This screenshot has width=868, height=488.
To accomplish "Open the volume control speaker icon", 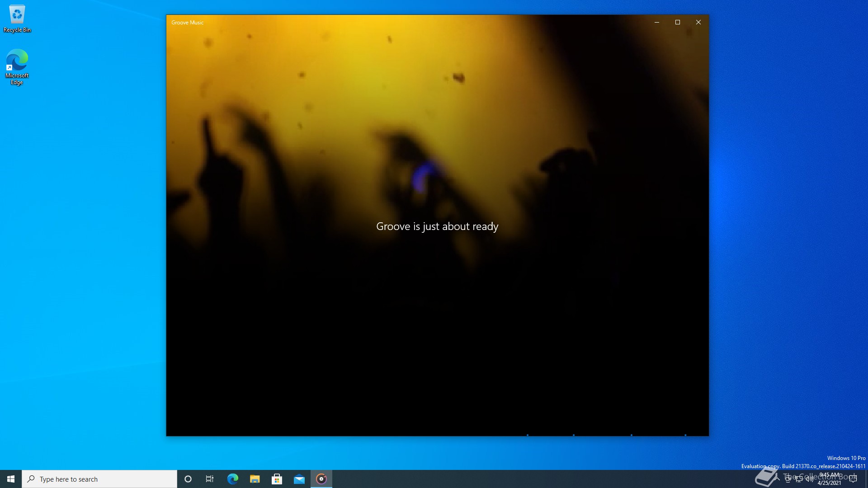I will [x=810, y=479].
